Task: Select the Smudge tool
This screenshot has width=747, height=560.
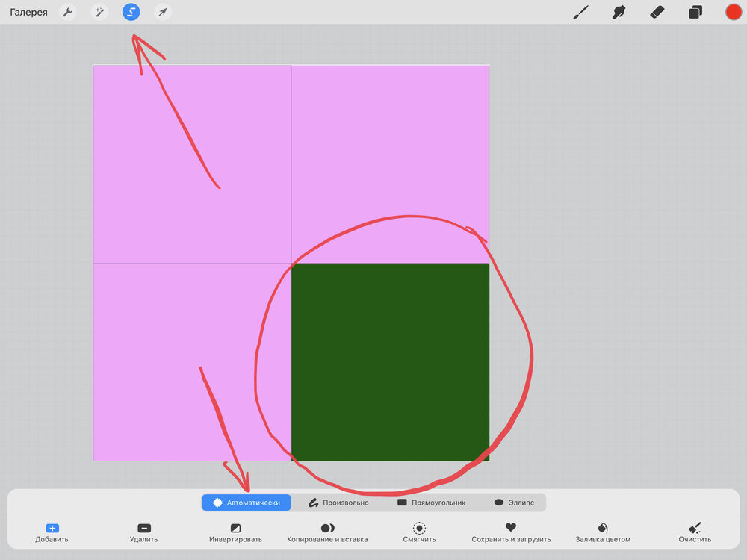Action: [x=619, y=12]
